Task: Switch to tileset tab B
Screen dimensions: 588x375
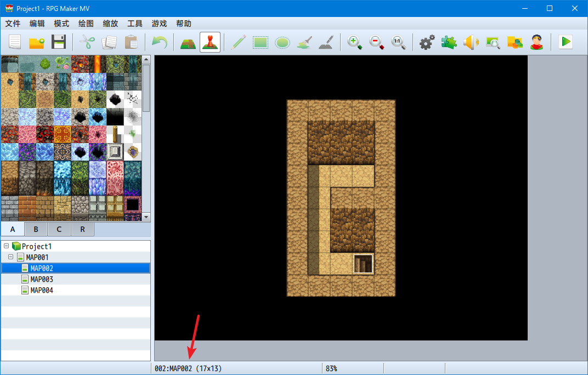Action: click(x=36, y=229)
